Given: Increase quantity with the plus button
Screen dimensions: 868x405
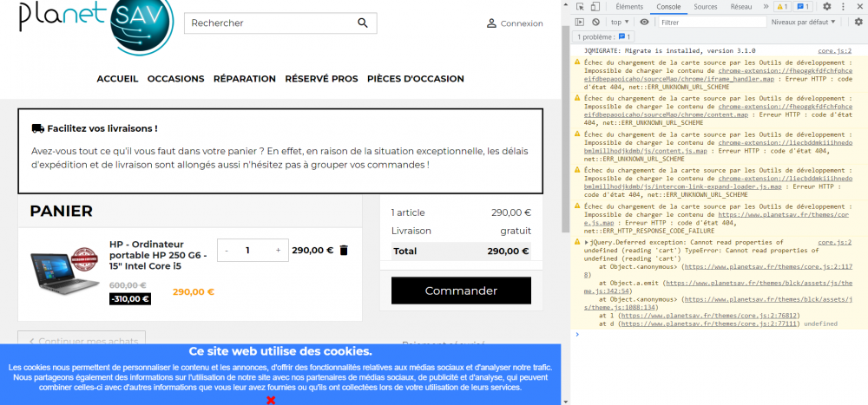Looking at the screenshot, I should [x=278, y=250].
